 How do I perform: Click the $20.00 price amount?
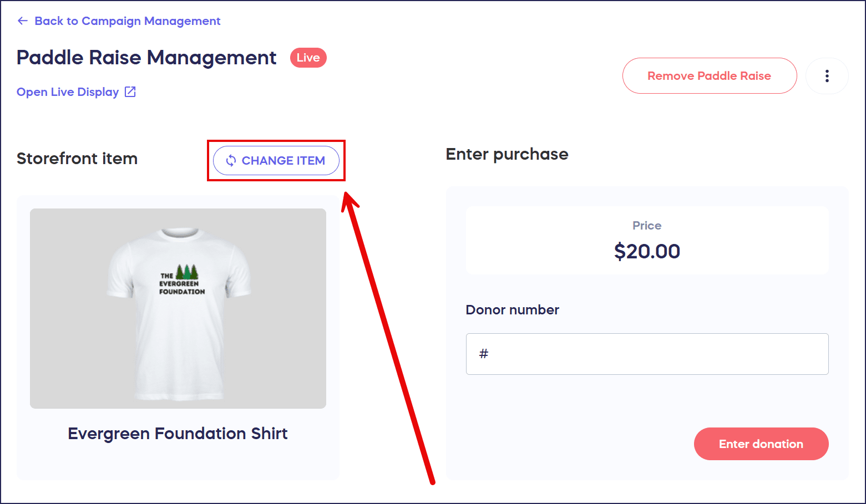coord(647,251)
